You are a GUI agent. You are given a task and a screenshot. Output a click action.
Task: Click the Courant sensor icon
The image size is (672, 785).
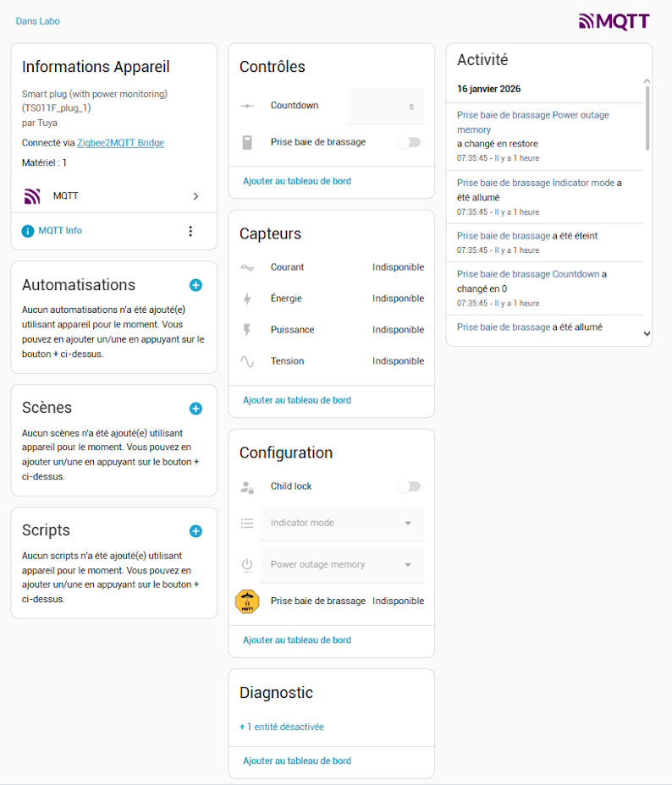[247, 267]
